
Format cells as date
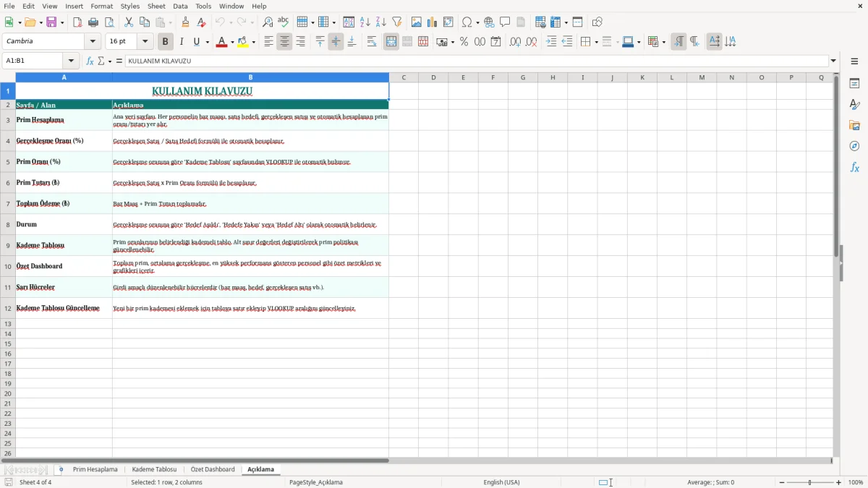495,42
